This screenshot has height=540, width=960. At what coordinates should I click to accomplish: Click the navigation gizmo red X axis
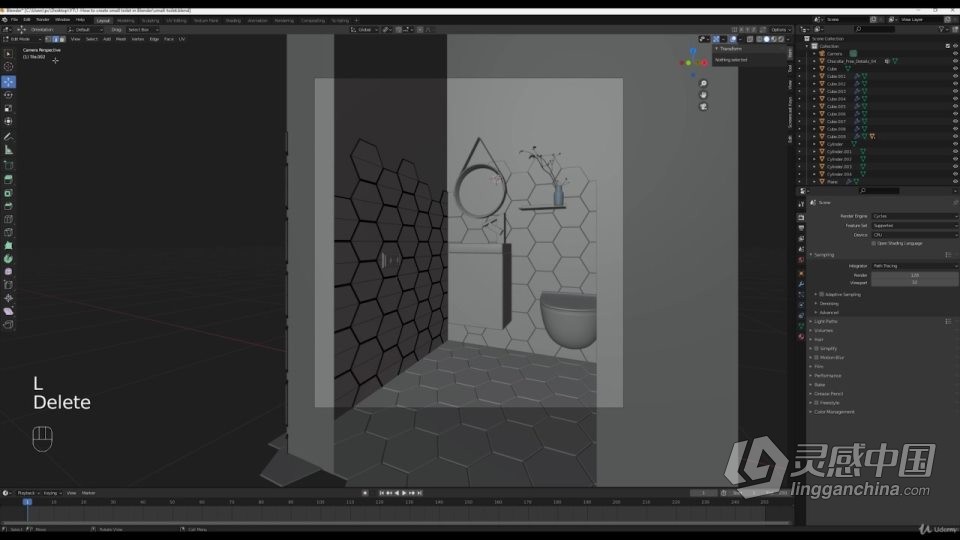[x=704, y=62]
